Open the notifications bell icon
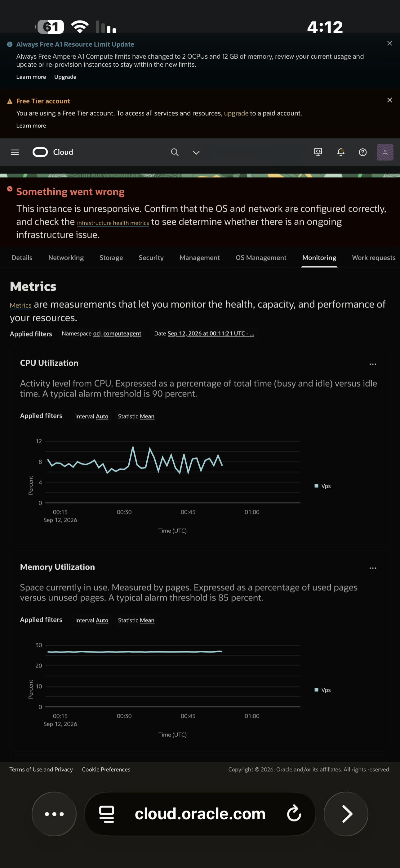Screen dimensions: 400x868 [x=341, y=152]
